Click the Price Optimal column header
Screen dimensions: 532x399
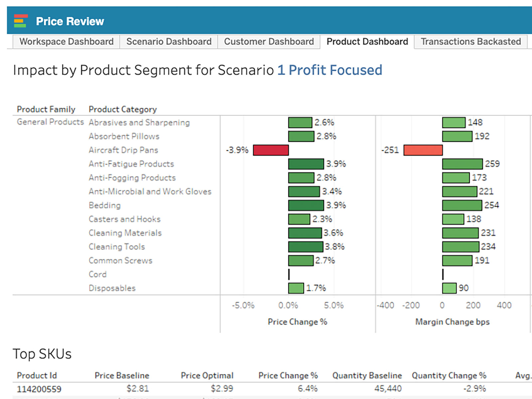pos(207,375)
